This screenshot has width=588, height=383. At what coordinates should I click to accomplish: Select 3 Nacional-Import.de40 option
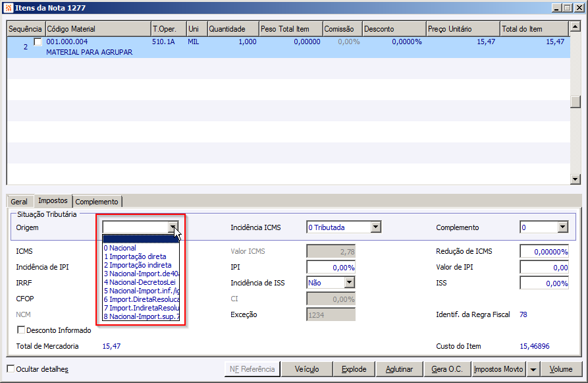pyautogui.click(x=141, y=274)
